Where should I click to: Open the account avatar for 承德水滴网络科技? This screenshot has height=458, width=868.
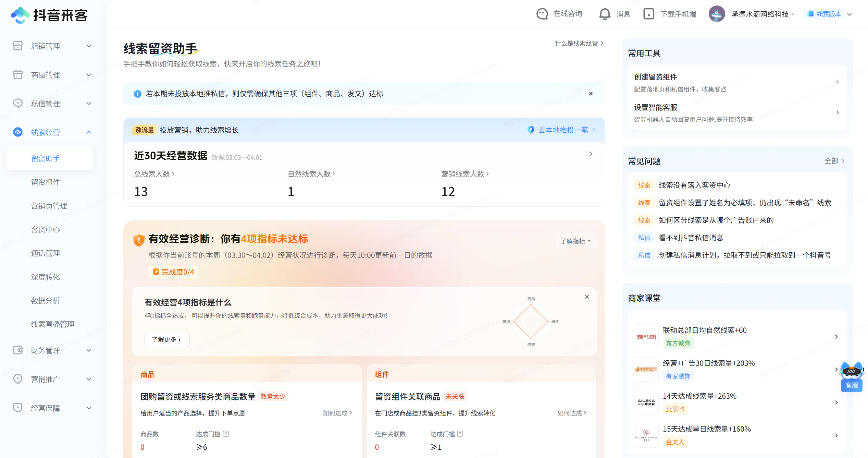click(x=717, y=14)
